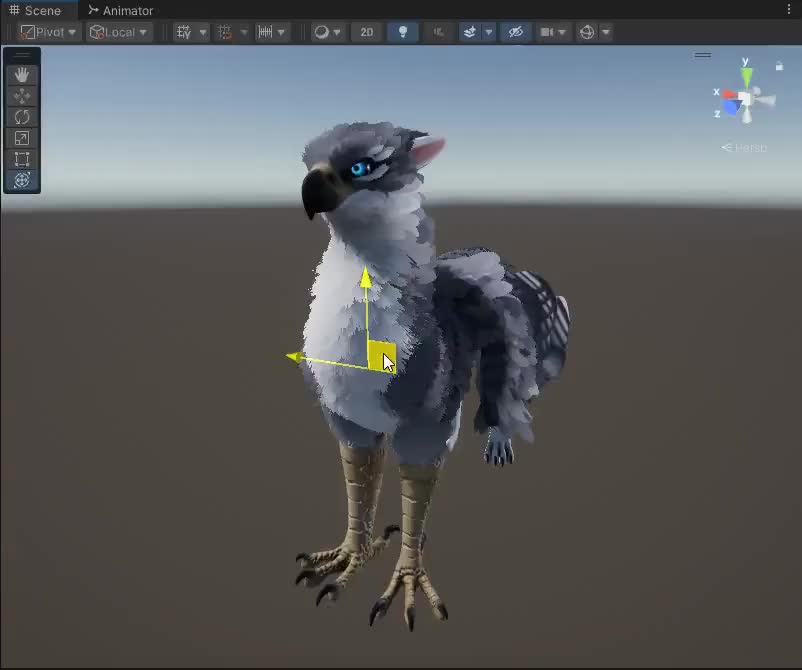802x670 pixels.
Task: Toggle scene visibility eye icon
Action: click(516, 32)
